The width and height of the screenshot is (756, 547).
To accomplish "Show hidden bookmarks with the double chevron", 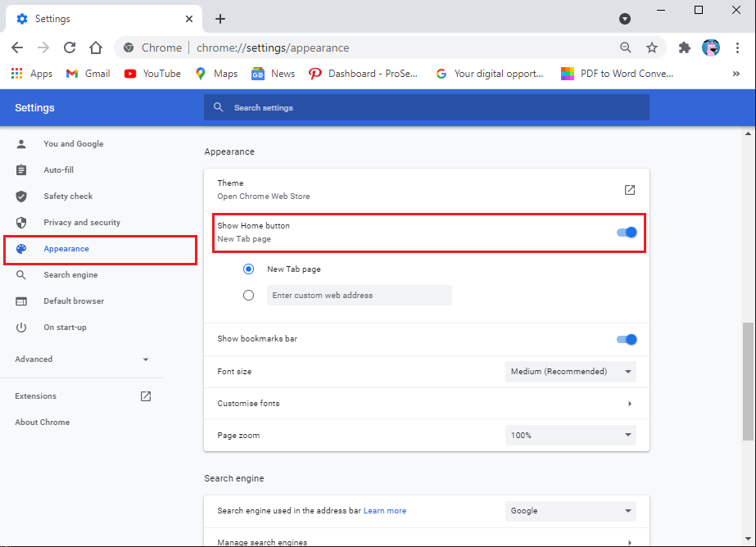I will 736,73.
